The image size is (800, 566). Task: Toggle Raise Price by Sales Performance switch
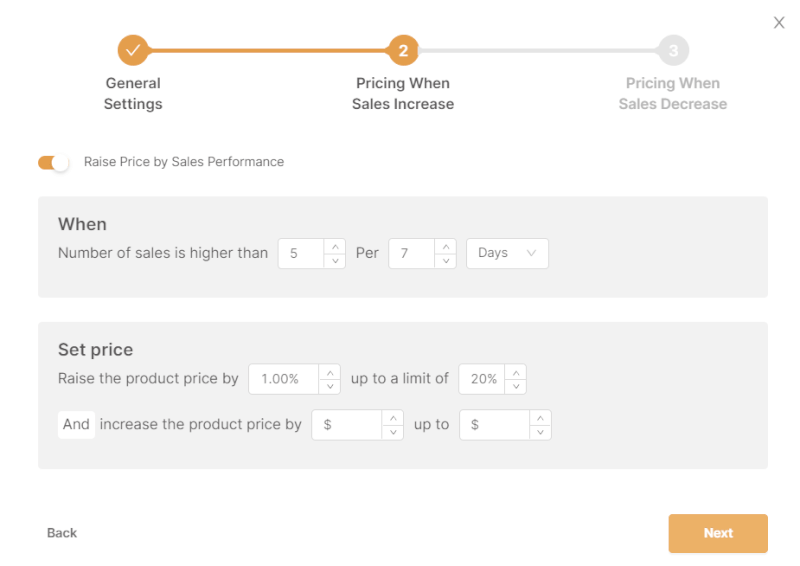53,163
